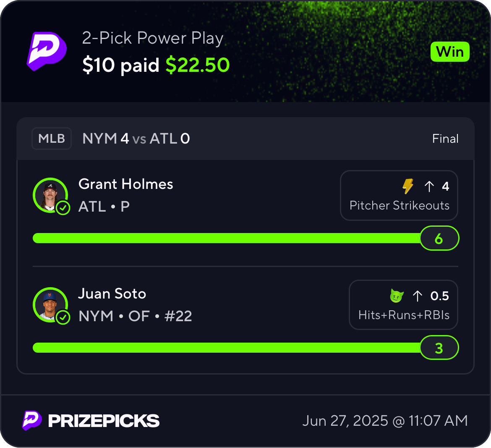
Task: Click Grant Holmes' green checkmark badge
Action: [x=63, y=208]
